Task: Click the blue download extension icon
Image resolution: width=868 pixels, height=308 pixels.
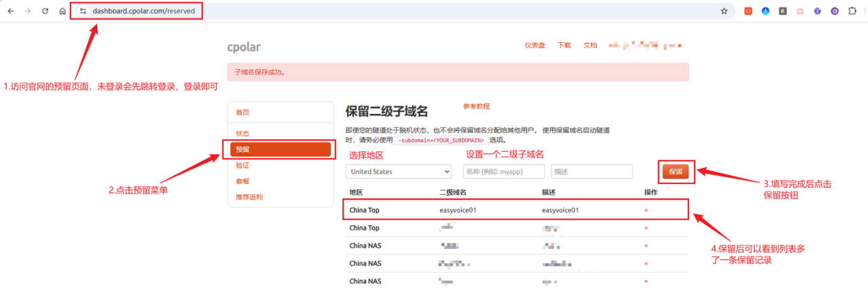Action: coord(766,11)
